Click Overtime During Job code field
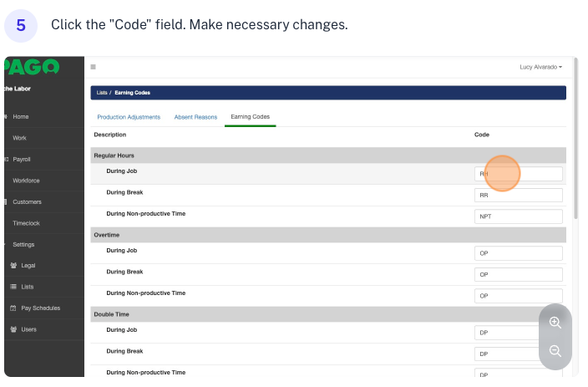Screen dimensions: 588x387 pyautogui.click(x=518, y=253)
